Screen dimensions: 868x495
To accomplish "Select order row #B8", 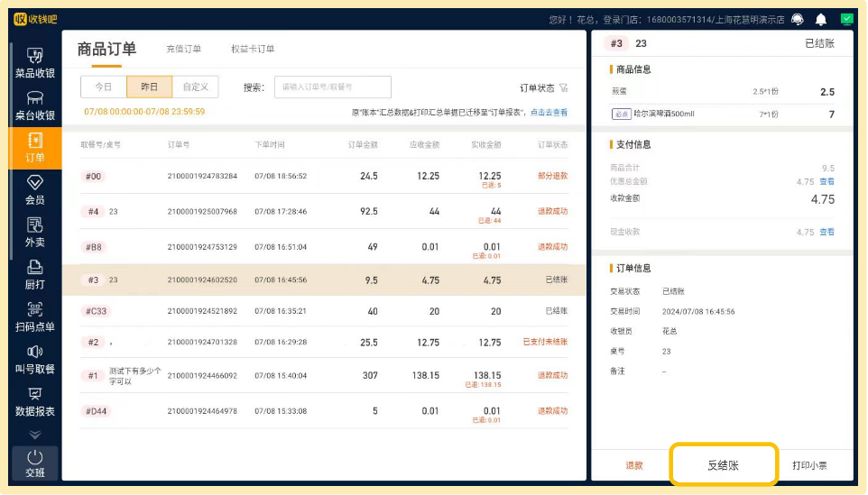I will pos(324,247).
